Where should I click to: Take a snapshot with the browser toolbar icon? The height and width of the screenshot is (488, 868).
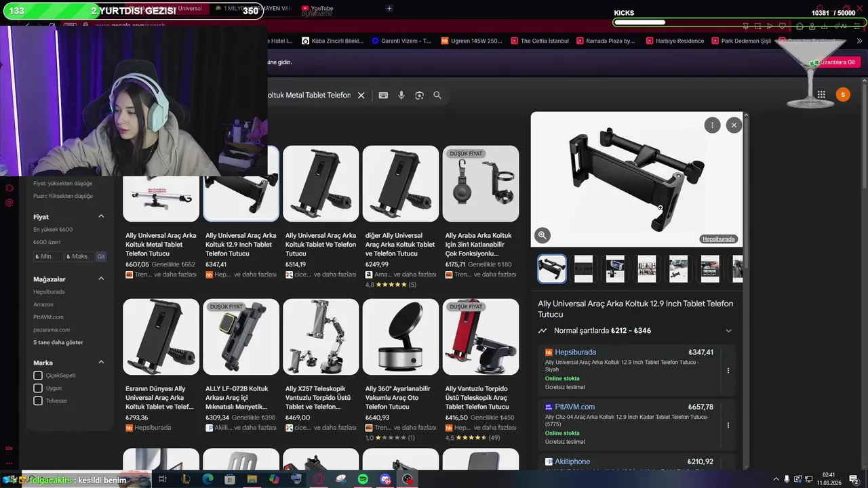[758, 26]
